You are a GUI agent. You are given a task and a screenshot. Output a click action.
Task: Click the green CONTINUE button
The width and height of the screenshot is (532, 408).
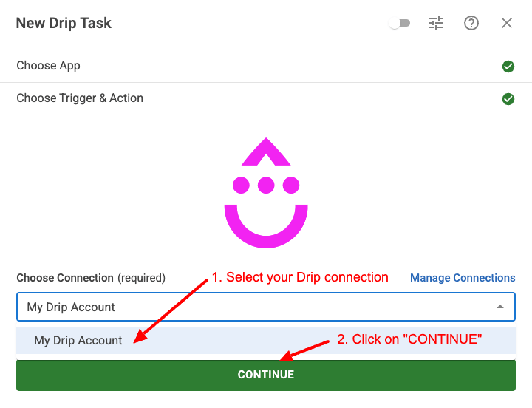[266, 375]
